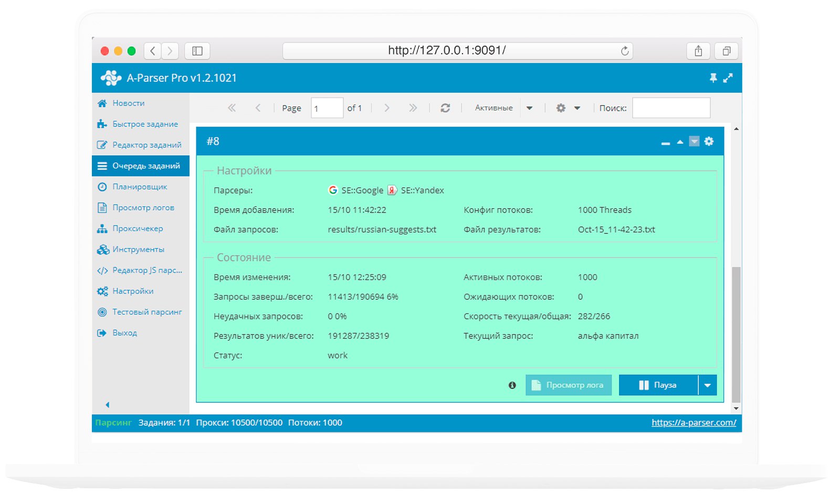Image resolution: width=840 pixels, height=504 pixels.
Task: Move task #8 down with triangle icon
Action: [694, 142]
